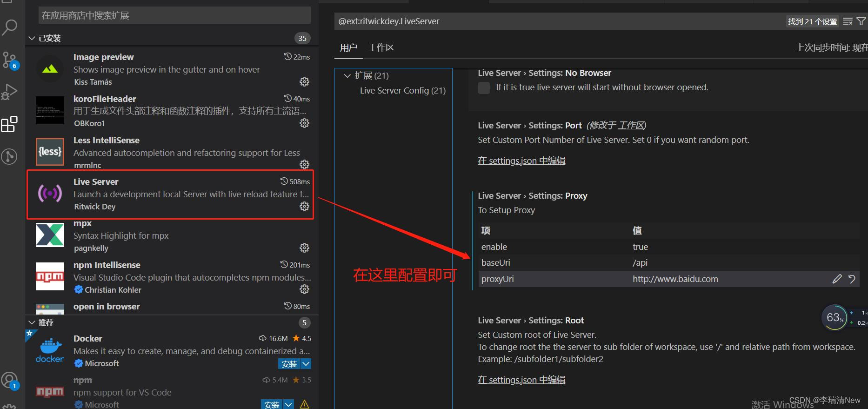
Task: Select the Less IntelliSense extension logo
Action: [x=50, y=152]
